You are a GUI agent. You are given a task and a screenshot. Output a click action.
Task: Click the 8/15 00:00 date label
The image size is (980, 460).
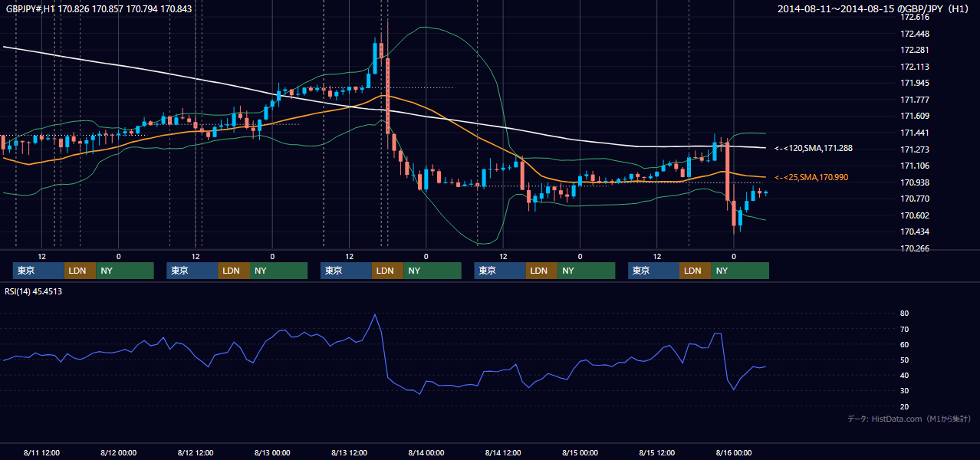coord(580,453)
